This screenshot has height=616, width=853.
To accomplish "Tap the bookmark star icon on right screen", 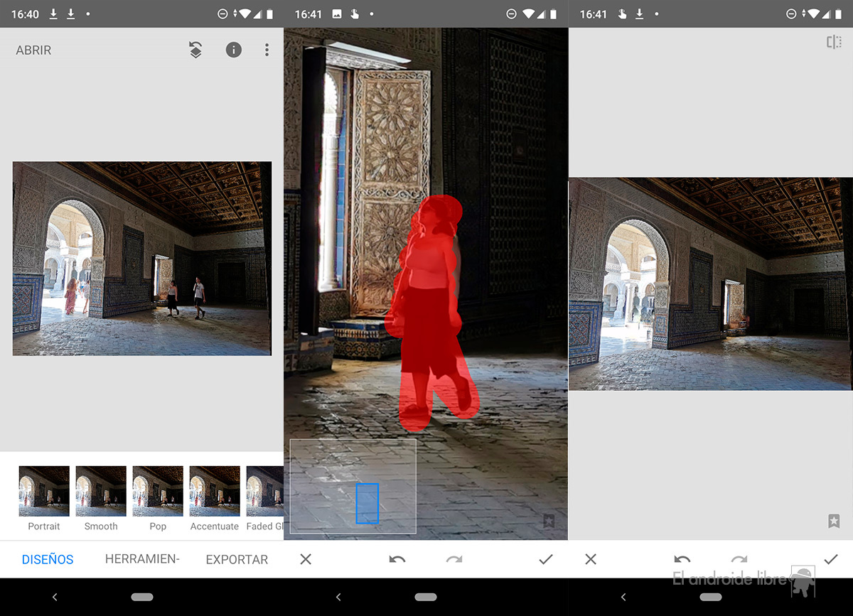I will click(x=834, y=521).
